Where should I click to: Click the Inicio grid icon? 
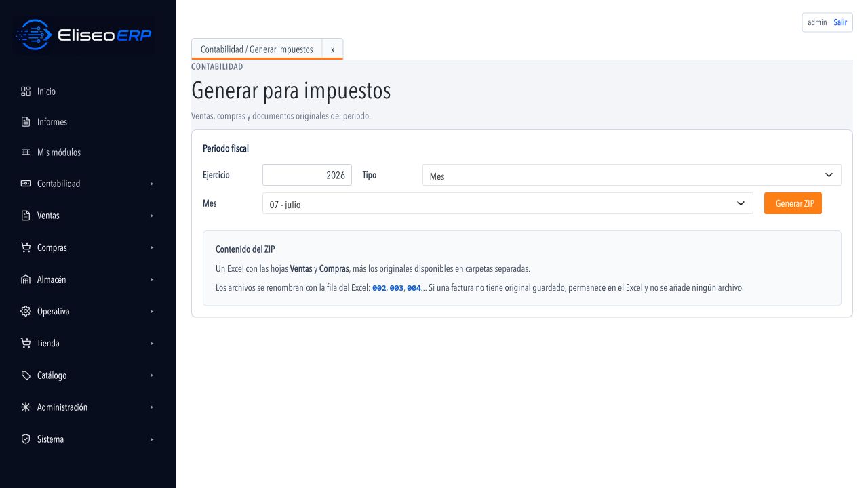click(26, 91)
